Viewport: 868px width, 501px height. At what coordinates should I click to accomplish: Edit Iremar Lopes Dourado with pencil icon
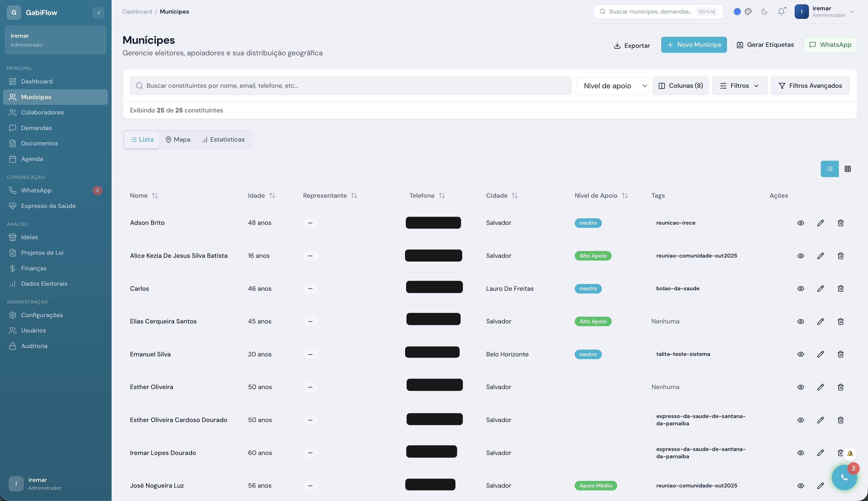click(x=821, y=453)
